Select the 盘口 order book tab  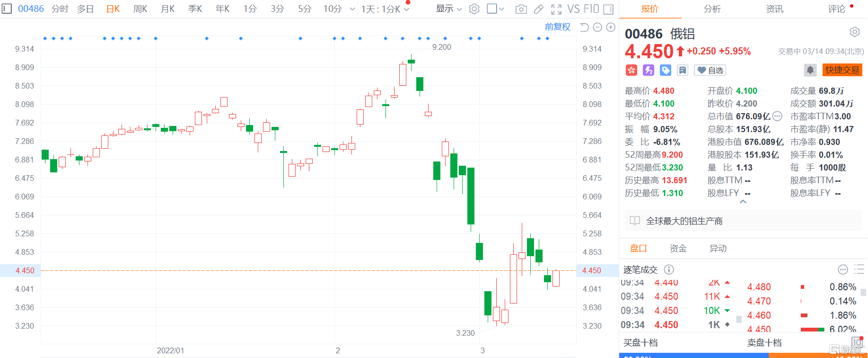[639, 248]
